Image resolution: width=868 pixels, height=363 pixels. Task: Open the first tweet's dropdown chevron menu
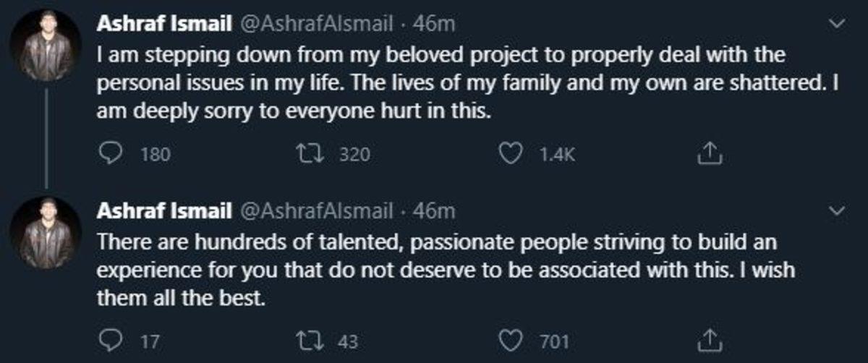click(x=838, y=25)
